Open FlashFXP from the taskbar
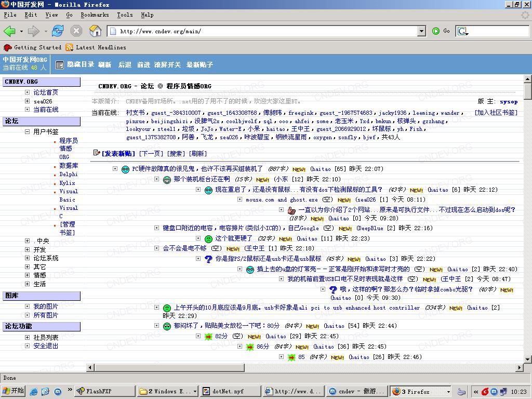Viewport: 532px width, 399px height. click(x=104, y=391)
